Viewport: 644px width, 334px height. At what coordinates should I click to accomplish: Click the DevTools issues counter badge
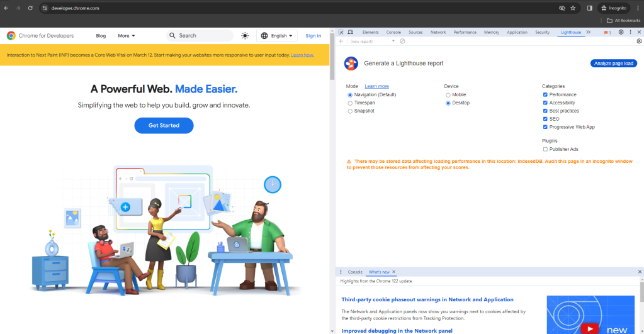pyautogui.click(x=607, y=33)
